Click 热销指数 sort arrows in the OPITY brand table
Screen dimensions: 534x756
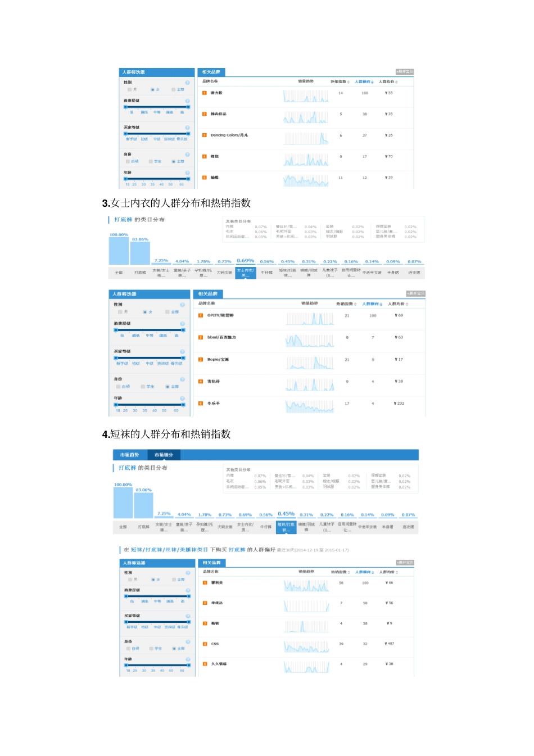355,304
